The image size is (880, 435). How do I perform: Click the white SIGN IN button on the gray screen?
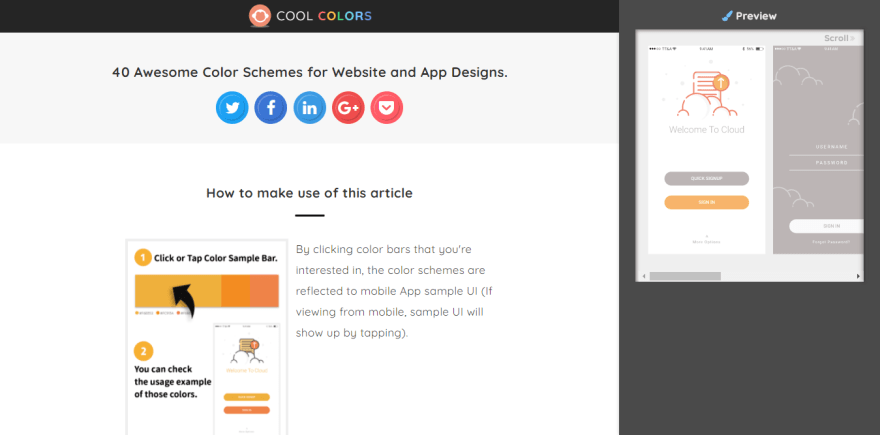tap(826, 226)
